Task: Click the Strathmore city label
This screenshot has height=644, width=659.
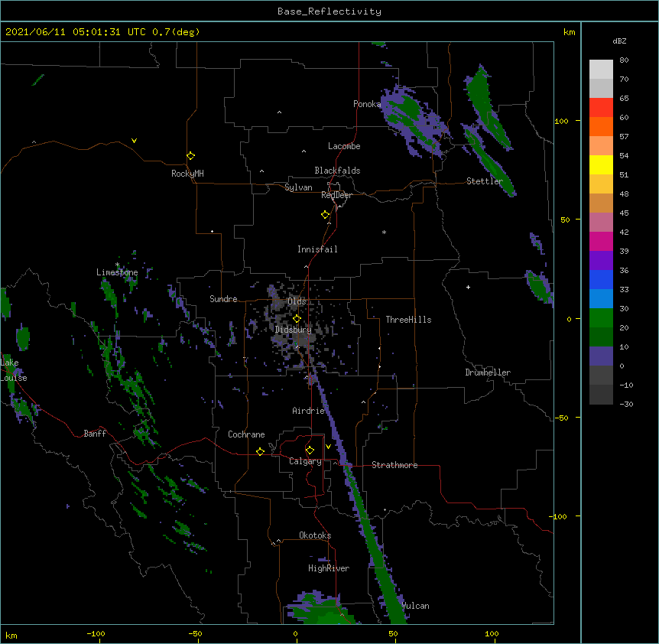Action: 394,465
